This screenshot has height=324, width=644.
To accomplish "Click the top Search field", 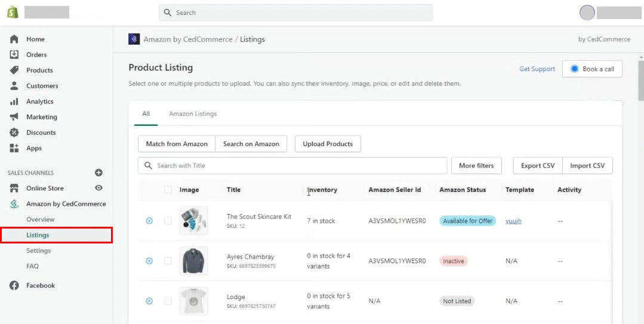I will point(295,13).
